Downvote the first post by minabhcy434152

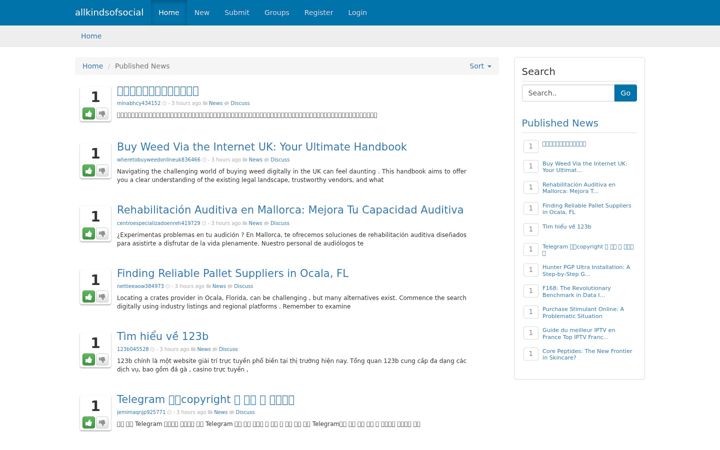click(x=102, y=114)
